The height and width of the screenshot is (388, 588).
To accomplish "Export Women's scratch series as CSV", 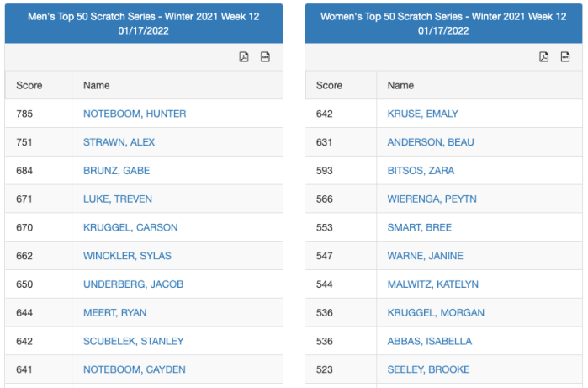I will point(565,57).
